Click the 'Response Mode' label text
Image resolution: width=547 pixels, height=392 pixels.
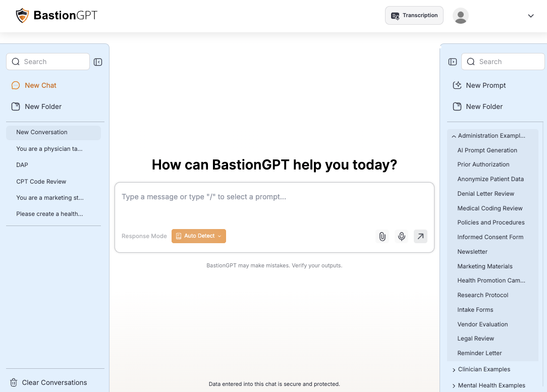coord(144,236)
